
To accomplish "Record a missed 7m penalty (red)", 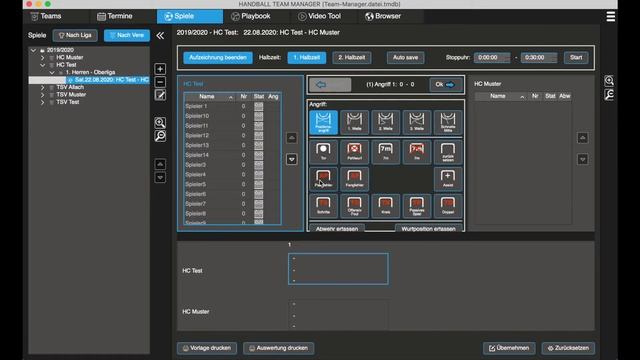I will coord(417,151).
